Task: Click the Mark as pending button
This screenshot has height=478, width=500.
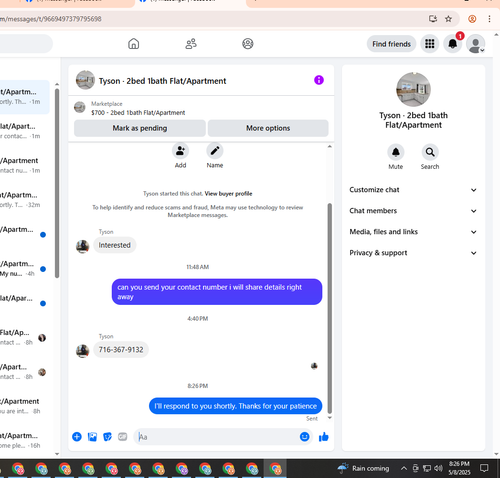Action: click(140, 128)
